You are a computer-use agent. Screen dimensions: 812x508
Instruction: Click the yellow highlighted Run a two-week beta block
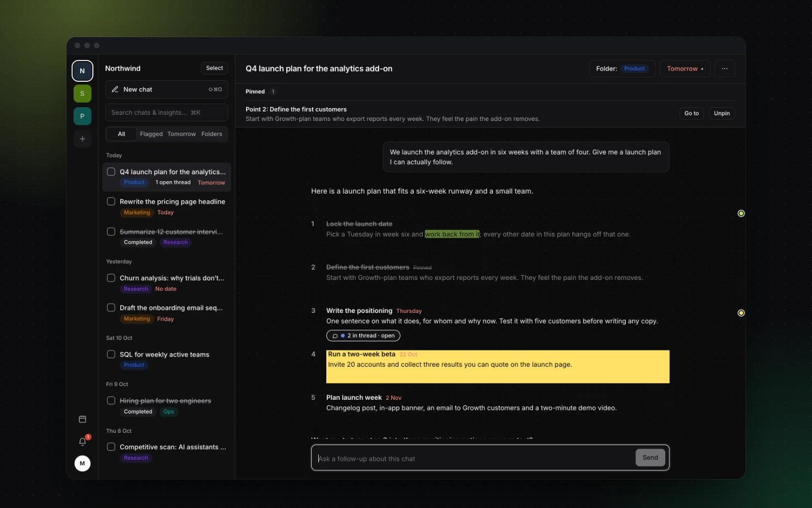[x=498, y=366]
